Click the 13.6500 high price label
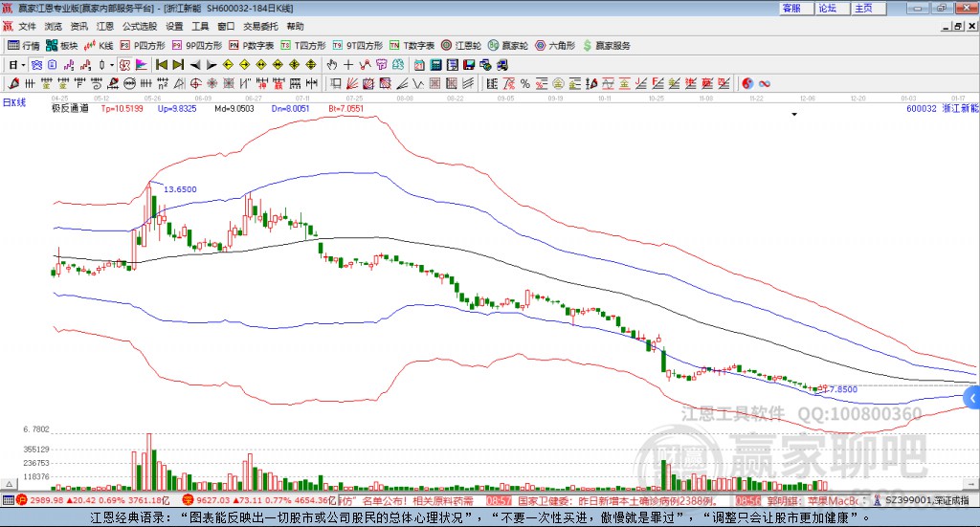 [x=180, y=189]
